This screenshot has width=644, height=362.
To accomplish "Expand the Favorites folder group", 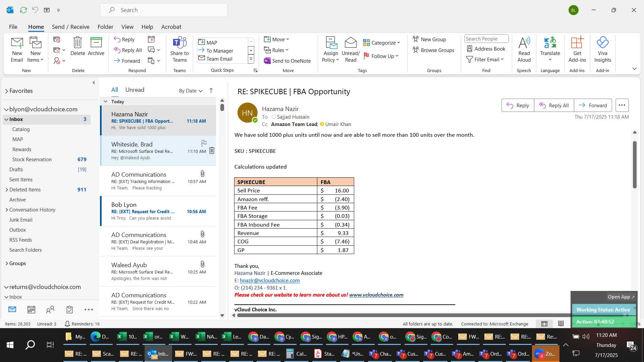I will (6, 91).
